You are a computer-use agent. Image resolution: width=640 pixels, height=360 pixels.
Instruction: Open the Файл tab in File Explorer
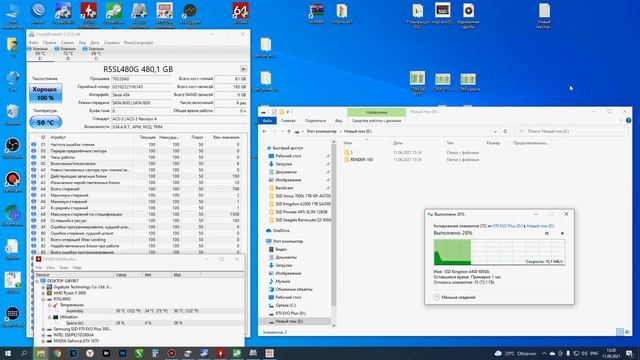tap(267, 121)
